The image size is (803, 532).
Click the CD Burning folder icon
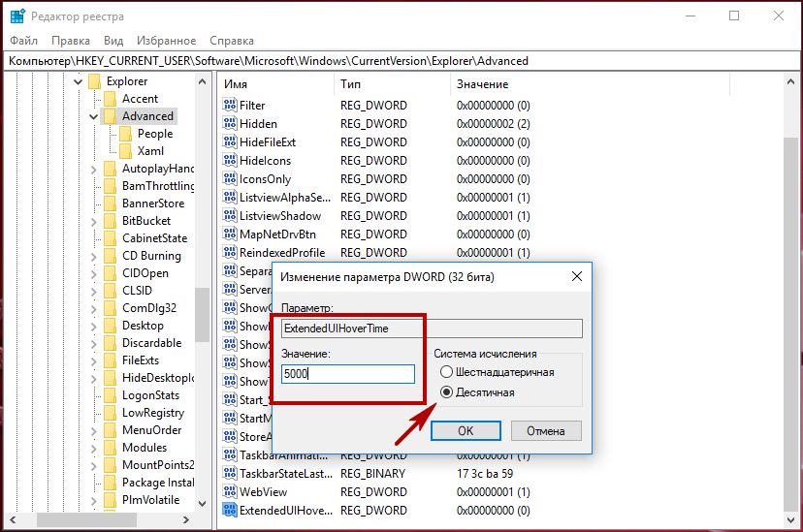(x=110, y=256)
